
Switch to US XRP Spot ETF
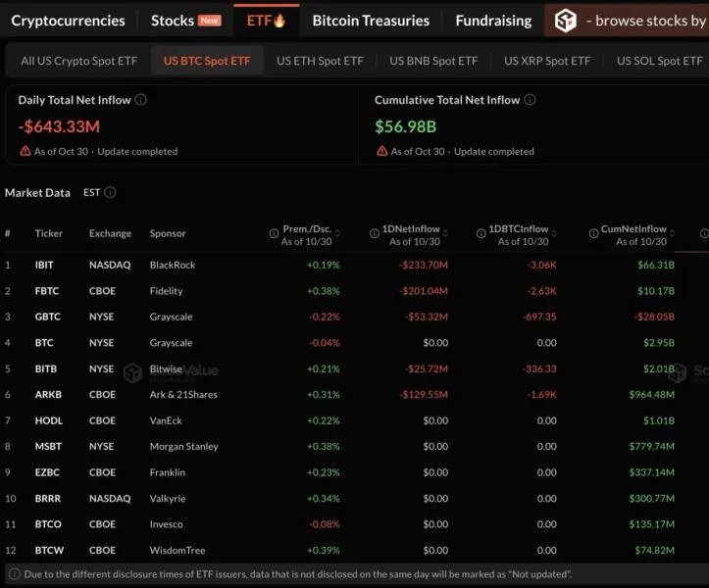click(x=547, y=61)
